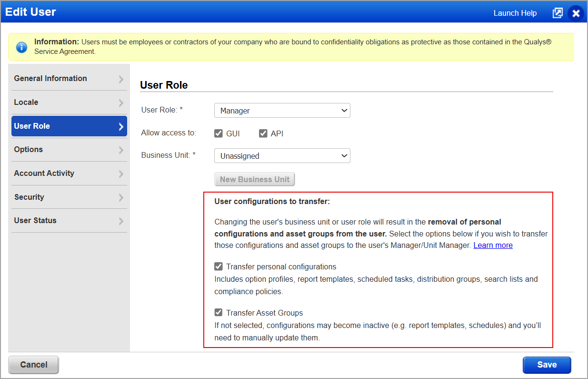Image resolution: width=588 pixels, height=379 pixels.
Task: Uncheck the API access checkbox
Action: pyautogui.click(x=263, y=133)
